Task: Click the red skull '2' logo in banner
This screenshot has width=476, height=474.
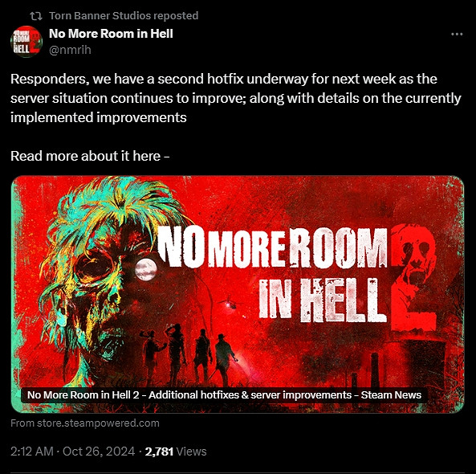Action: (x=413, y=277)
